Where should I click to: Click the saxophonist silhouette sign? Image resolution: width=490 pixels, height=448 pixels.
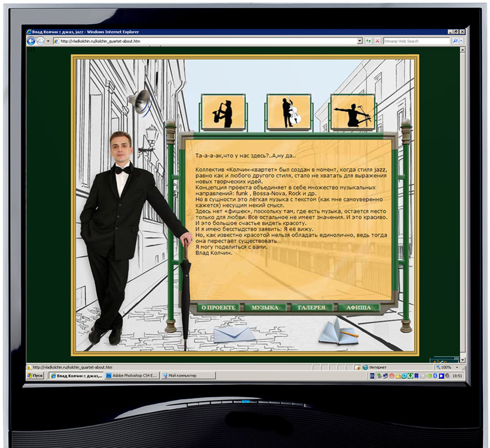(x=223, y=112)
